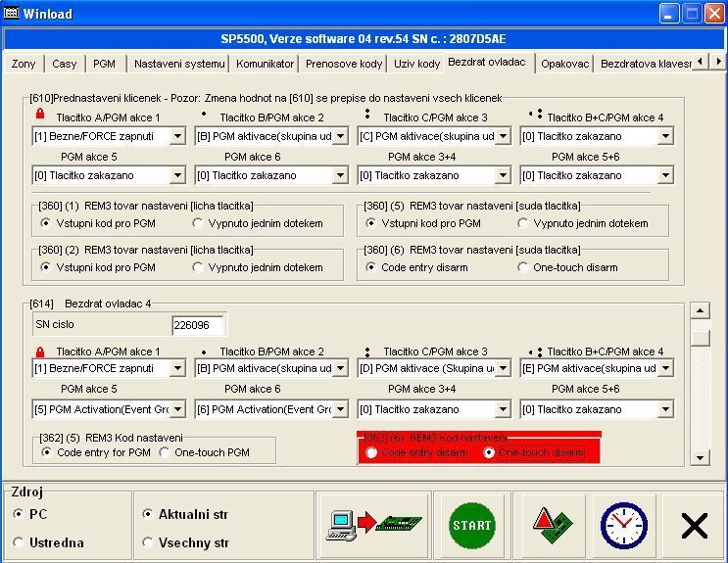Open the Prenosove kody tab
The width and height of the screenshot is (728, 563).
(x=344, y=64)
